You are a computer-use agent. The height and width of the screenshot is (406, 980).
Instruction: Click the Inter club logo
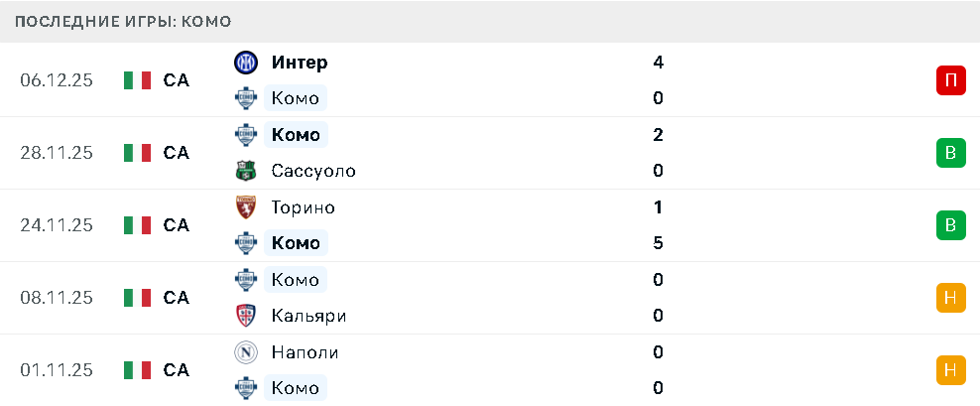tap(245, 63)
